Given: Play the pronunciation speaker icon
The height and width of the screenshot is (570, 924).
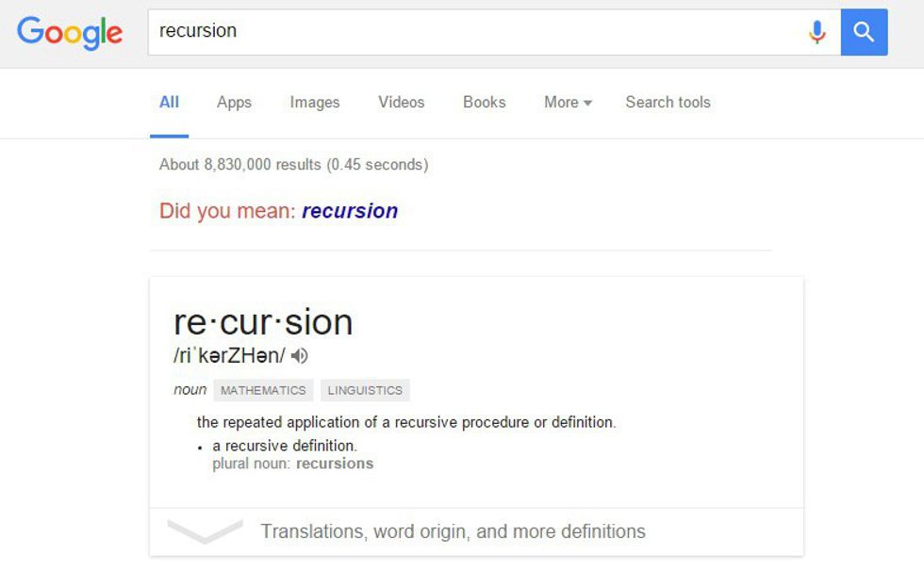Looking at the screenshot, I should click(300, 356).
